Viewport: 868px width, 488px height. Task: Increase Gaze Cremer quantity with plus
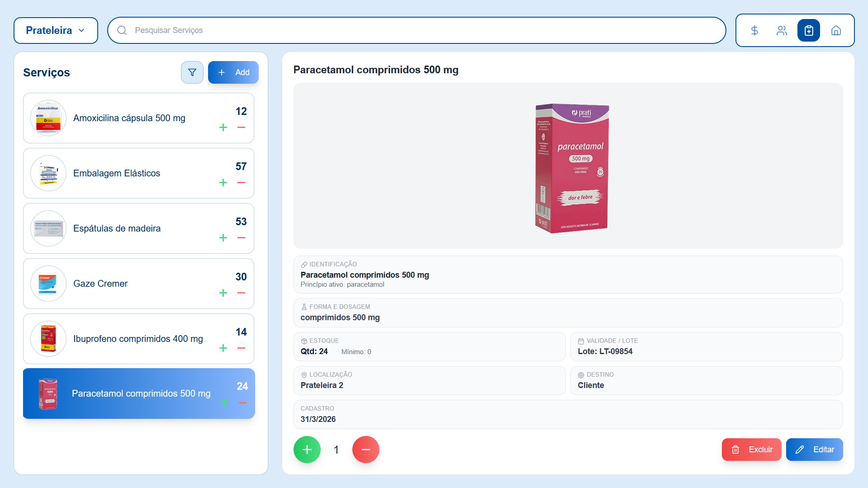[x=223, y=293]
